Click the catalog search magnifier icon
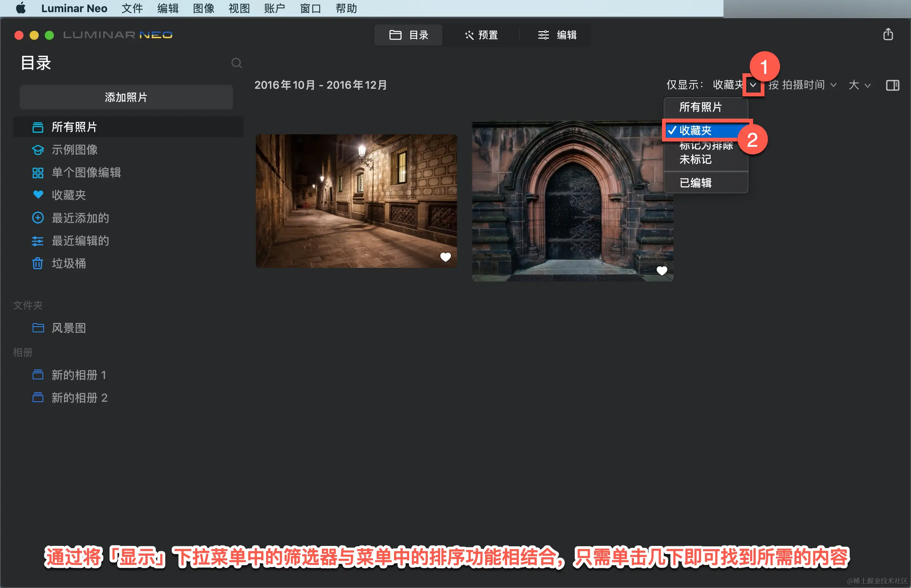 pyautogui.click(x=236, y=63)
